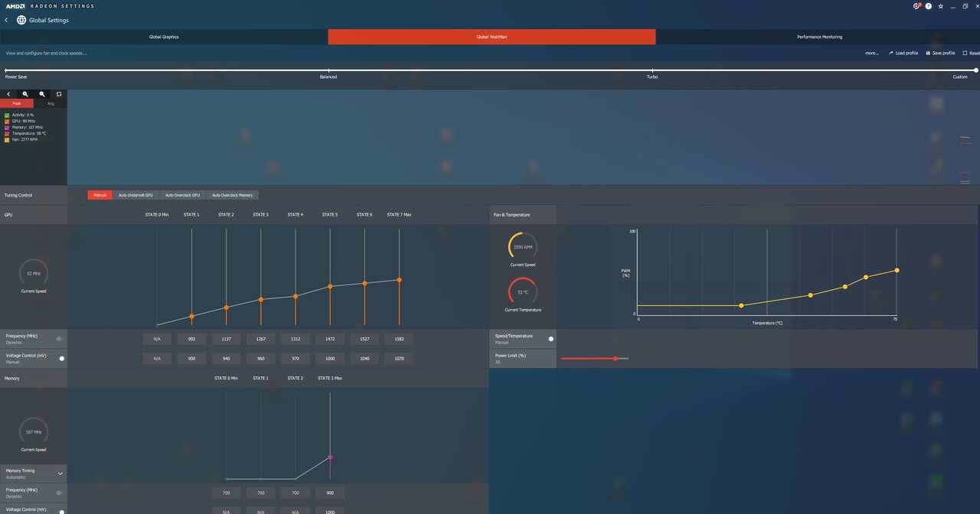Click the GPU frequency field 1267
The width and height of the screenshot is (980, 514).
(260, 339)
